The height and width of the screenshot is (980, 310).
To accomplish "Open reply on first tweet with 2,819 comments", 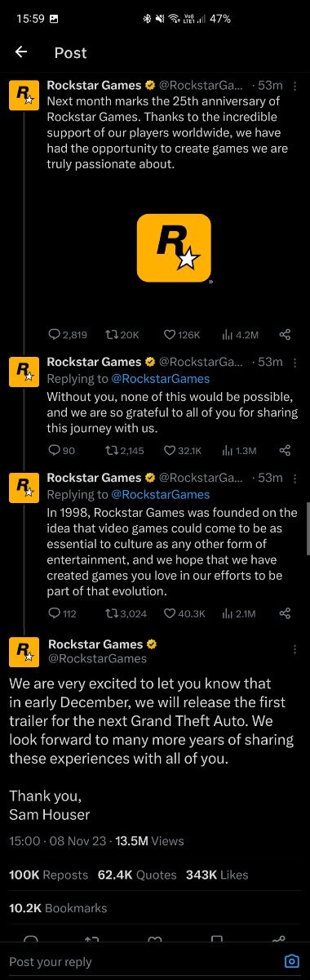I will (68, 335).
